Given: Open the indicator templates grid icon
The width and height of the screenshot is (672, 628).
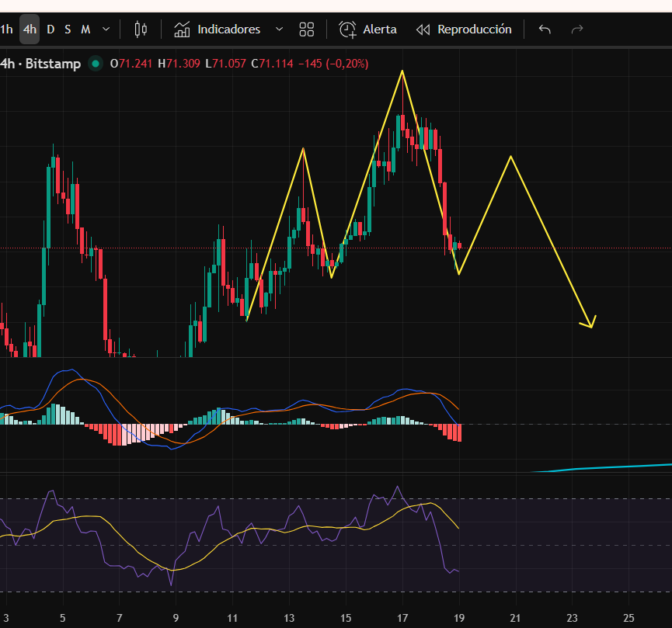Looking at the screenshot, I should click(x=306, y=29).
